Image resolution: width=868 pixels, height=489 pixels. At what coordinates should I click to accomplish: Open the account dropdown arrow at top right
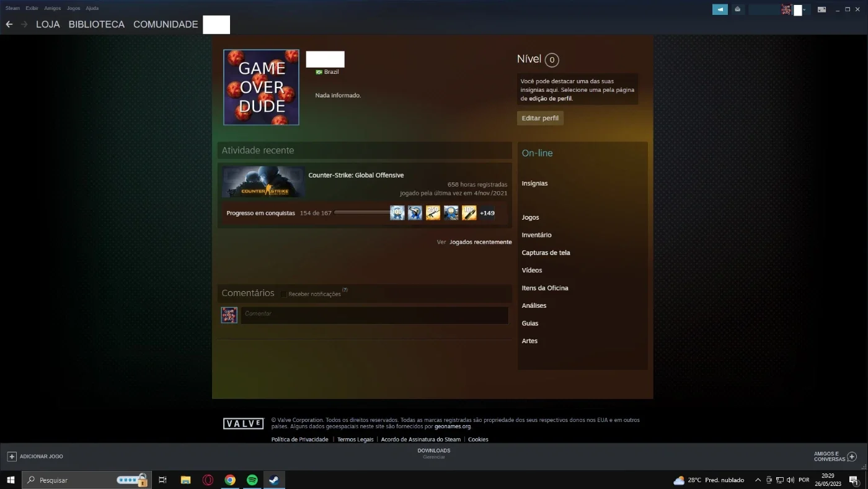(804, 10)
